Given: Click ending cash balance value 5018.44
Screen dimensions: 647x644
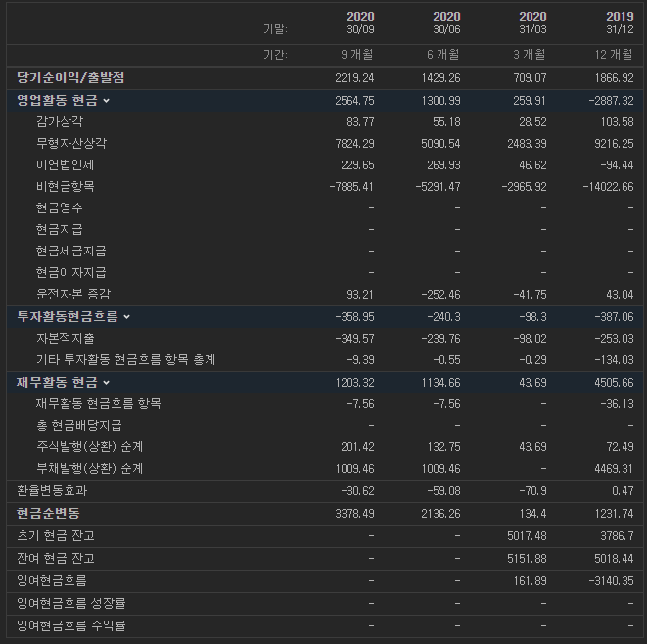Looking at the screenshot, I should click(x=614, y=558).
